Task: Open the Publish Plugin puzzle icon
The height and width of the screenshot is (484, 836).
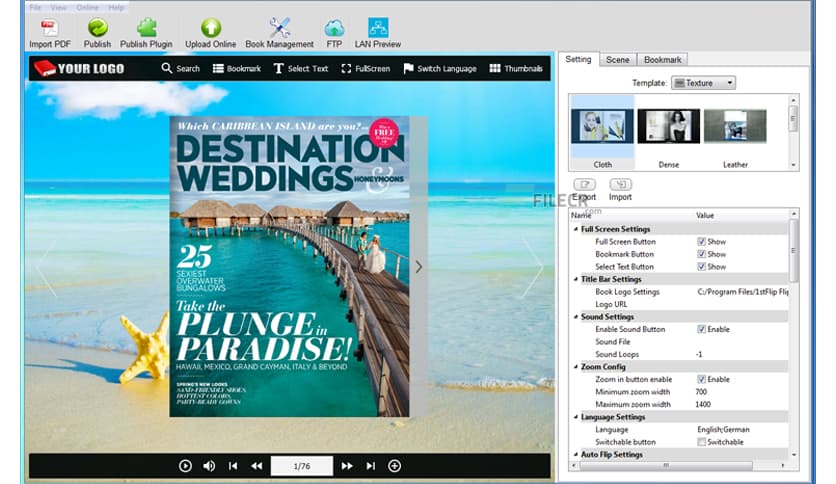Action: point(146,28)
